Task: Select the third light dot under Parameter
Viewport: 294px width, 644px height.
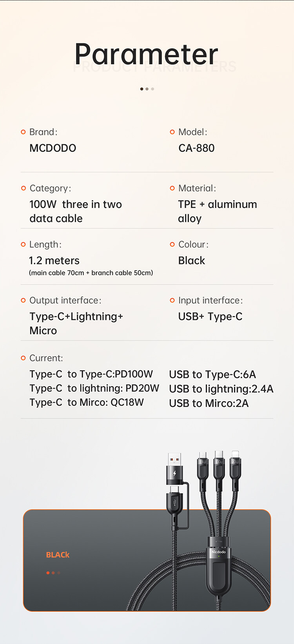Action: [x=152, y=89]
